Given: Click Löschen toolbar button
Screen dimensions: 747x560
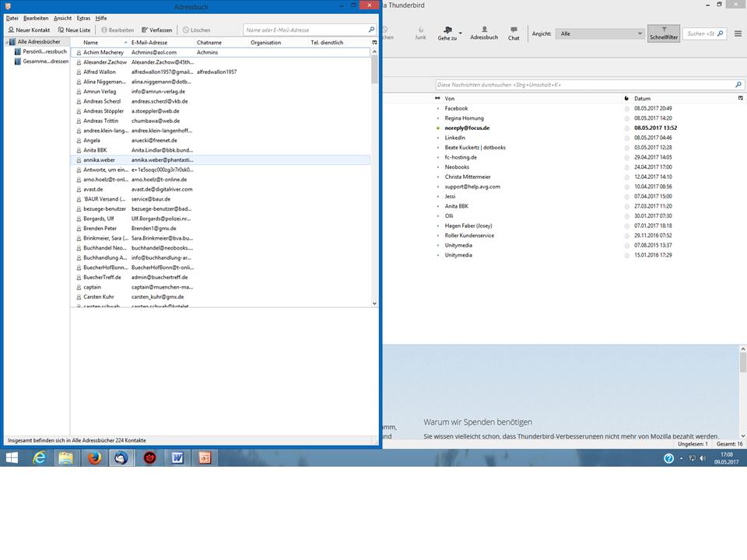Looking at the screenshot, I should click(x=196, y=30).
